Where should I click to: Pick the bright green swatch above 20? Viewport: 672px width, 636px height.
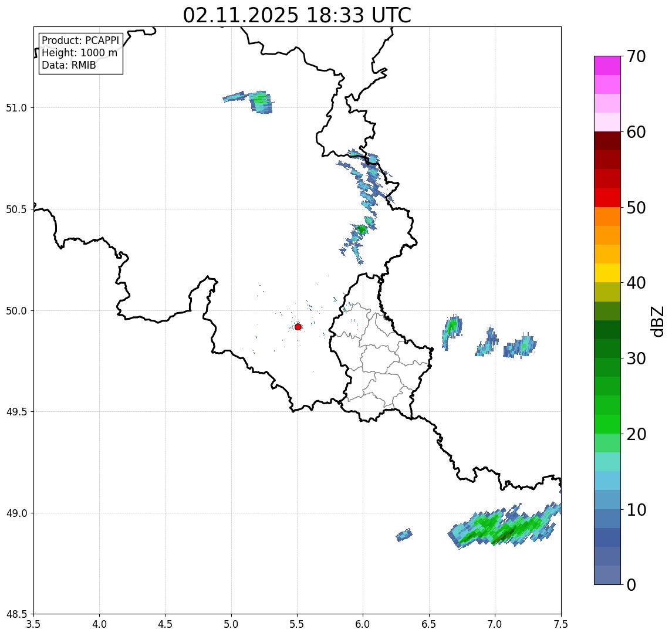point(607,424)
